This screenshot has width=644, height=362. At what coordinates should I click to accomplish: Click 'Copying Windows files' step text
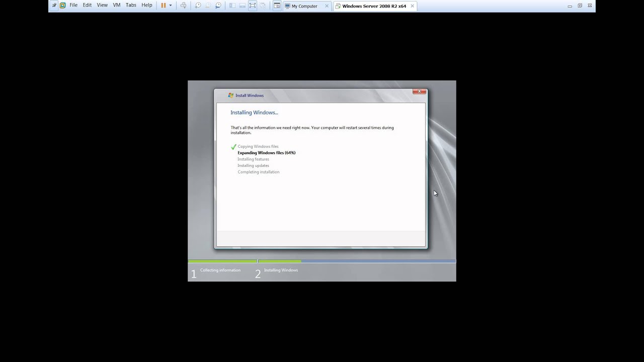click(258, 146)
